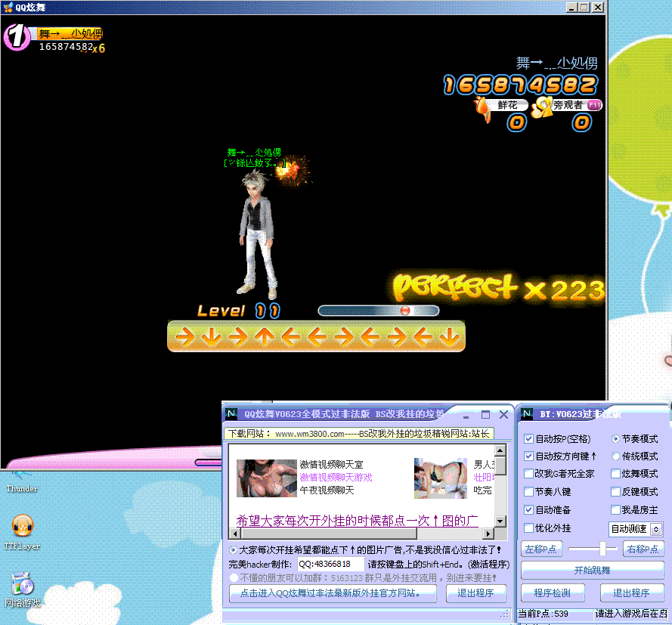This screenshot has height=625, width=672.
Task: Click 退出程序 in the hack main window
Action: (x=475, y=593)
